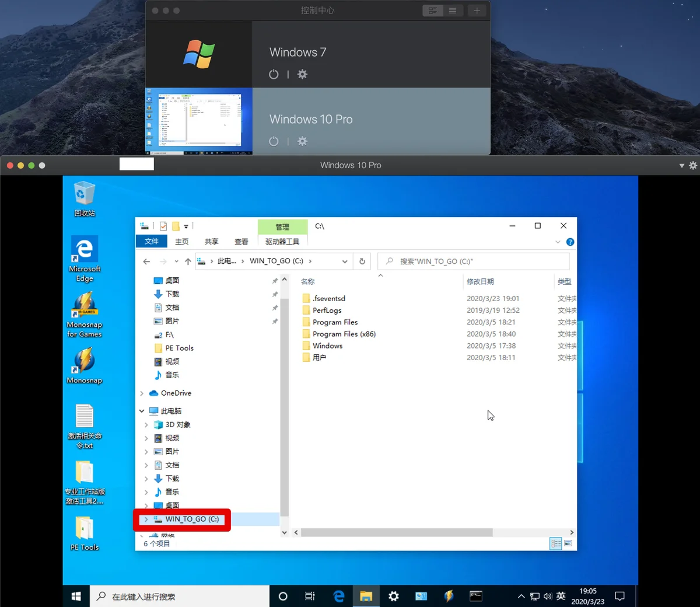Expand the OneDrive node in the navigation pane
This screenshot has width=700, height=607.
click(x=142, y=393)
